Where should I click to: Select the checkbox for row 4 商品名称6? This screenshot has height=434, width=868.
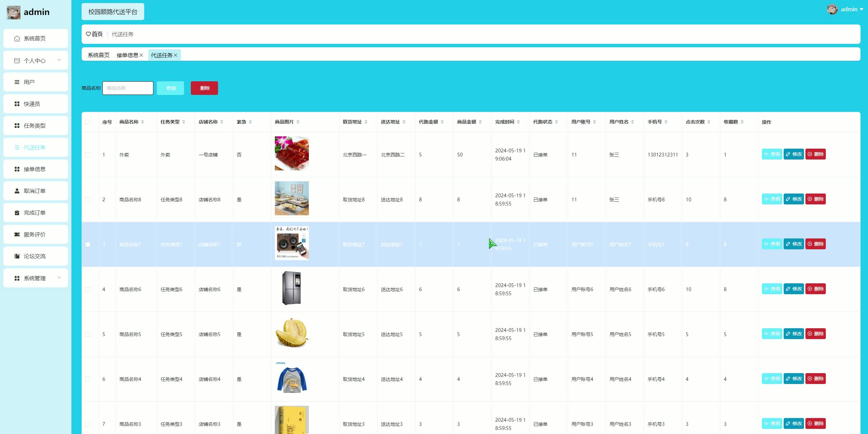point(88,289)
